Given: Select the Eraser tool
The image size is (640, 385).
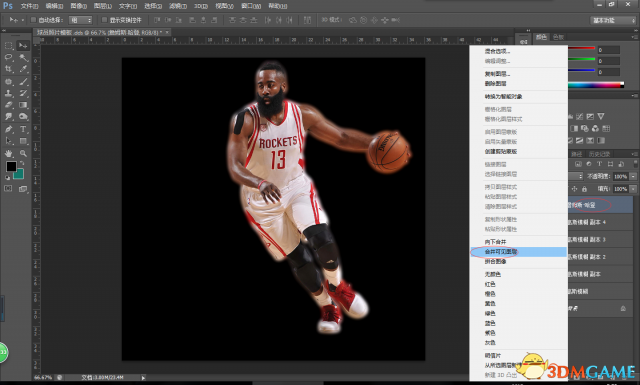Looking at the screenshot, I should [x=9, y=105].
